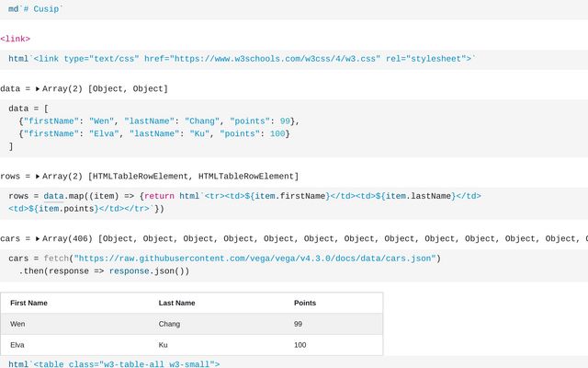Click the data array definition code cell
The image size is (588, 368).
click(x=294, y=128)
